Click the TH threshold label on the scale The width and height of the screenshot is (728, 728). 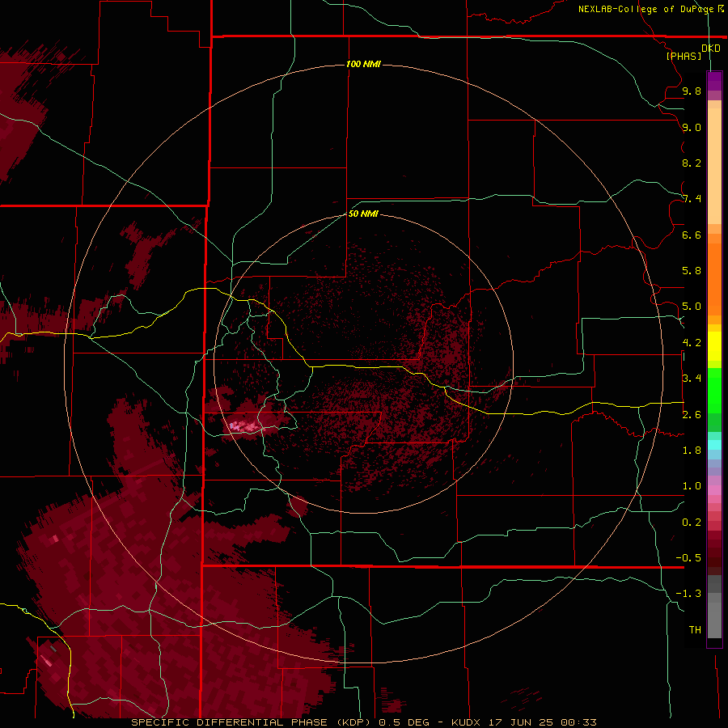pyautogui.click(x=695, y=629)
